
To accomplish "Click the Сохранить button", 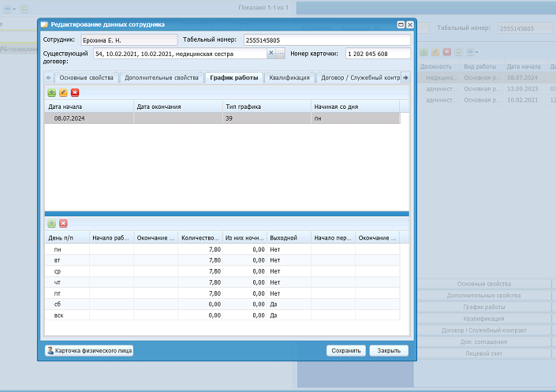I will pyautogui.click(x=346, y=350).
